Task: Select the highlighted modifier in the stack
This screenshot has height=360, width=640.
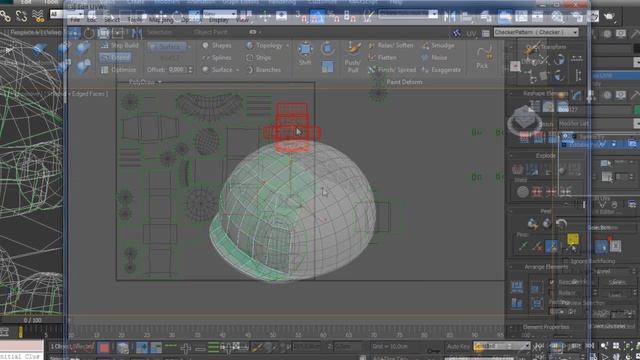Action: point(599,144)
